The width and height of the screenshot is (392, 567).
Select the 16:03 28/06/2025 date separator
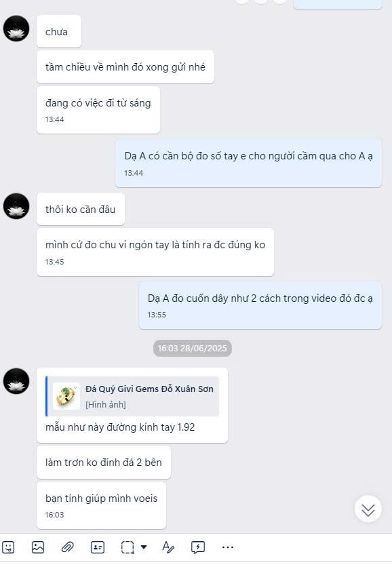(x=193, y=348)
